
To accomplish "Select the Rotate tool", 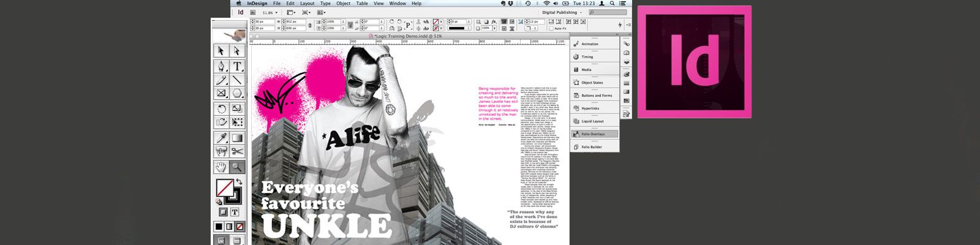I will (x=221, y=109).
